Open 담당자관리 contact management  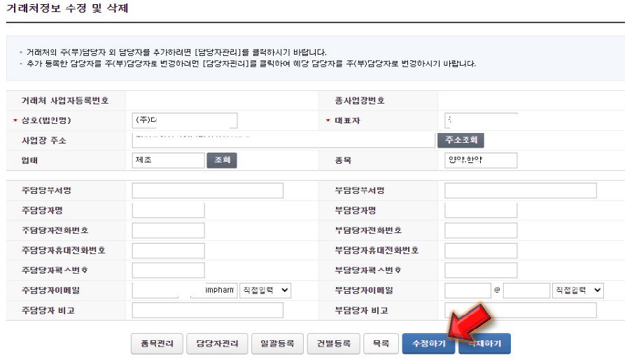[217, 344]
